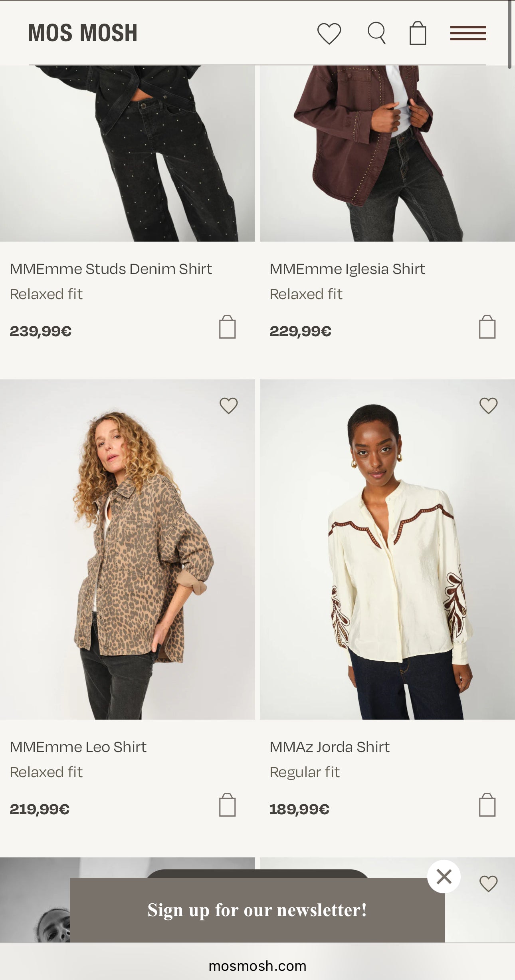The image size is (515, 980).
Task: Add MMEmme Studs Denim Shirt to bag
Action: click(x=227, y=327)
